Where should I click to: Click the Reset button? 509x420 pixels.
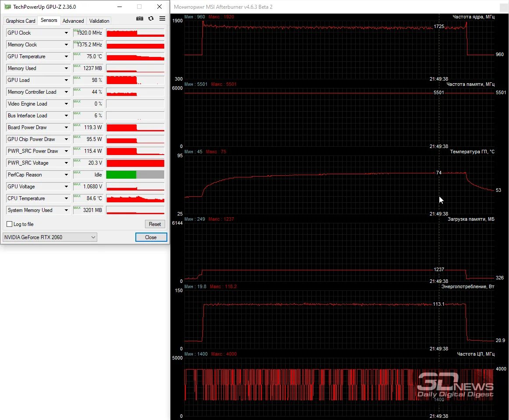(155, 224)
